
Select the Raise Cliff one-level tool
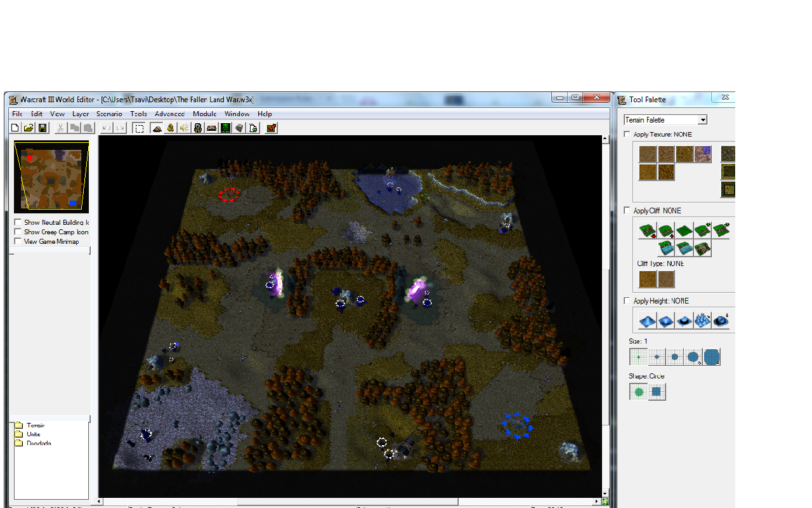pos(702,231)
